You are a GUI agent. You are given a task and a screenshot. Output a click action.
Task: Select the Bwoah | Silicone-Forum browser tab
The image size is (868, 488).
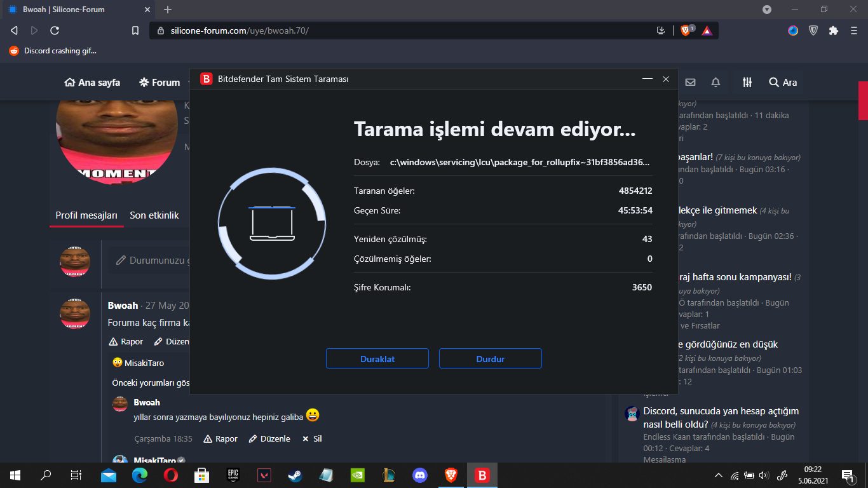coord(78,10)
